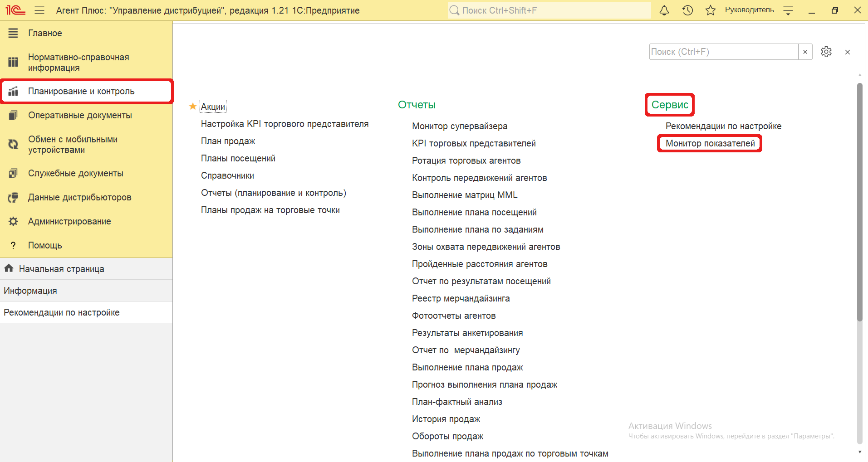Click scrollbar down arrow at panel bottom
868x462 pixels.
859,452
